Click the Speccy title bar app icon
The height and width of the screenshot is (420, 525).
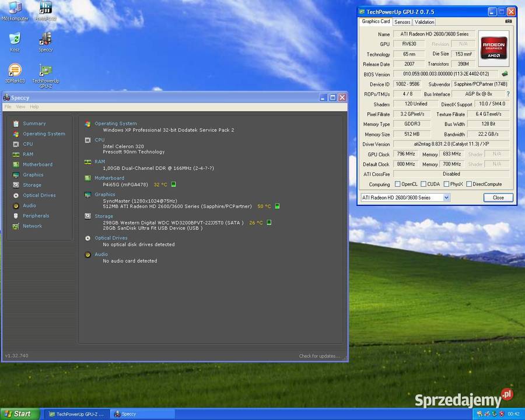tap(6, 98)
